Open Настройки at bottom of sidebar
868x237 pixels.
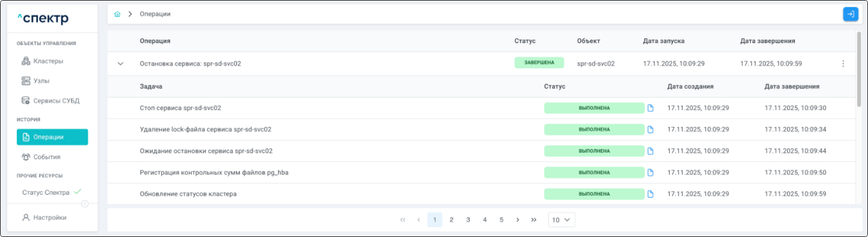pos(49,218)
